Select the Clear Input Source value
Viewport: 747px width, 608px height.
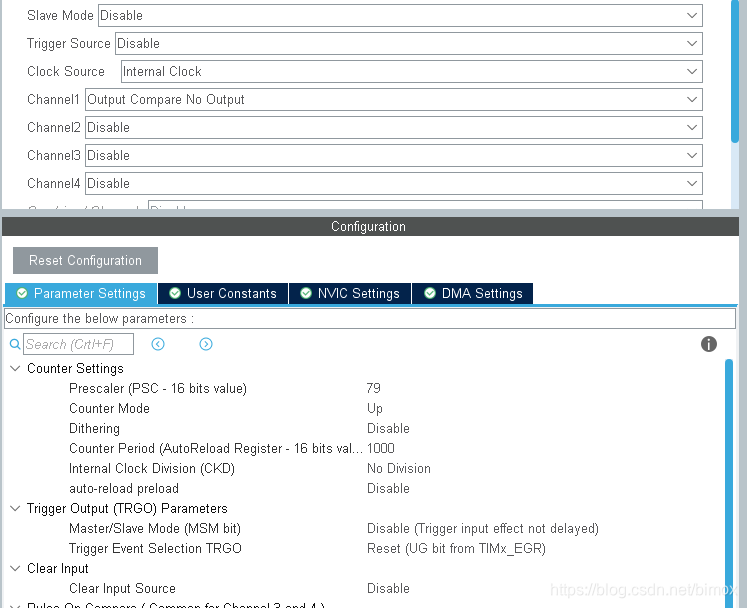coord(388,588)
